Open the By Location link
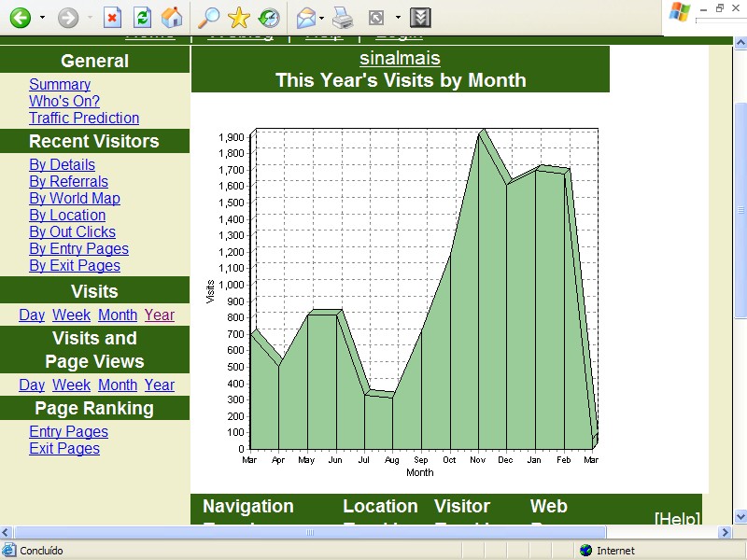The height and width of the screenshot is (560, 747). 67,215
